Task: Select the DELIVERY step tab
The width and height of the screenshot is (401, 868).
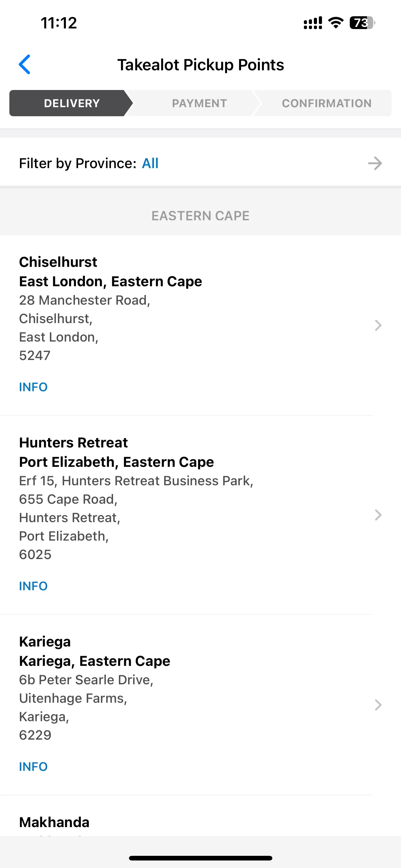Action: pos(71,103)
